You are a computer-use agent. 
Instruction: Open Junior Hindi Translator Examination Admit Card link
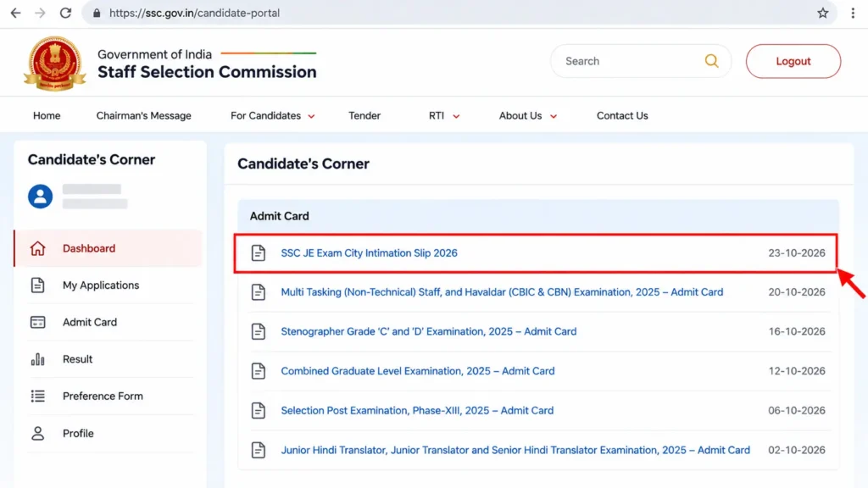pos(515,450)
